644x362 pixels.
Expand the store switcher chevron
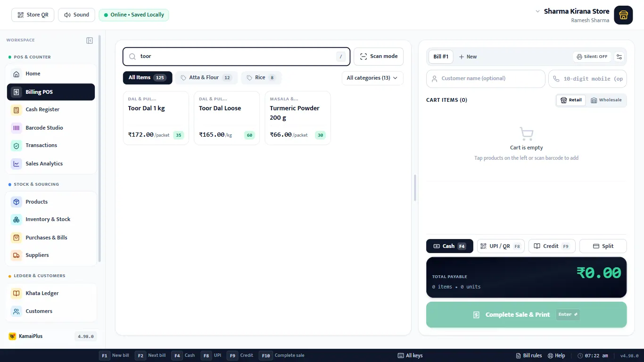coord(537,11)
